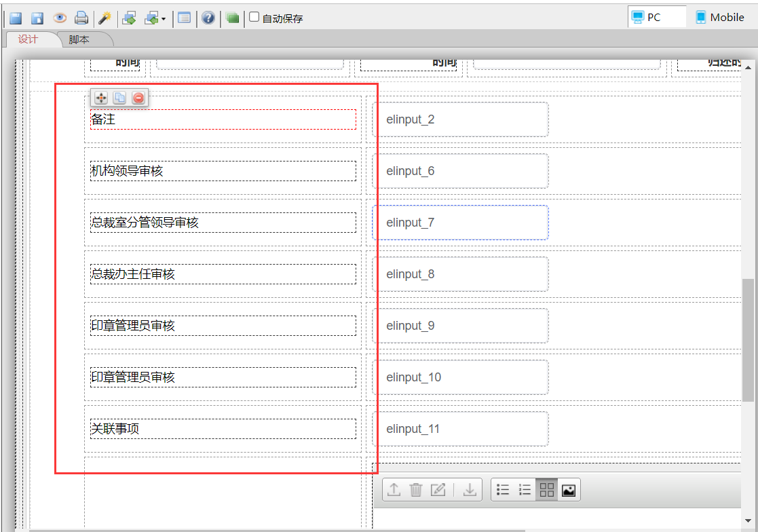This screenshot has width=758, height=532.
Task: Click the horizontal scrollbar thumb at the bottom
Action: point(277,530)
